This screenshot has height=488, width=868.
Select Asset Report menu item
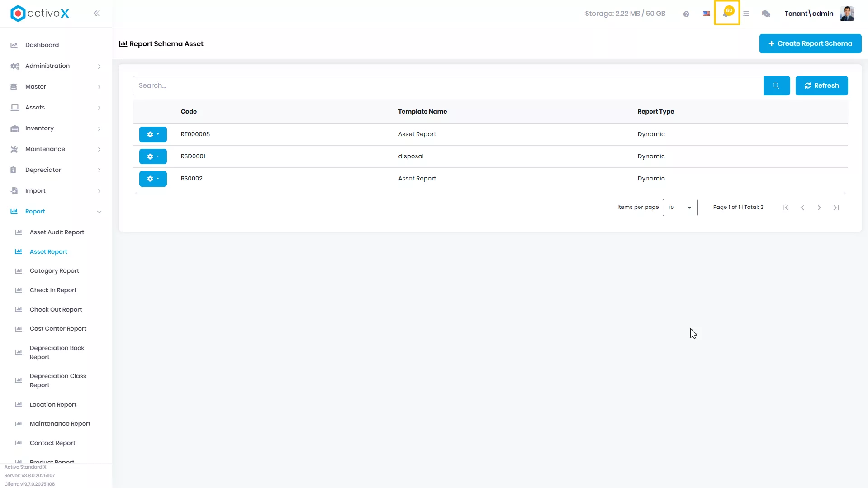click(48, 252)
